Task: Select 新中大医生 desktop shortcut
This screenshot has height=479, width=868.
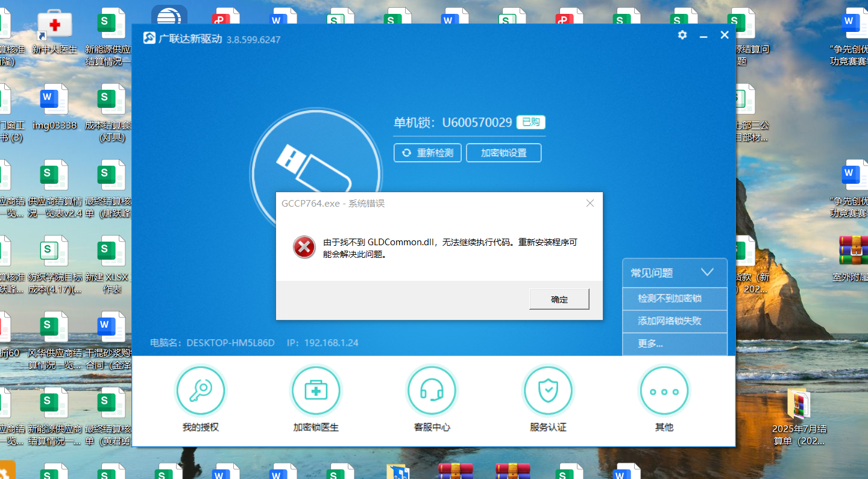Action: pyautogui.click(x=55, y=33)
